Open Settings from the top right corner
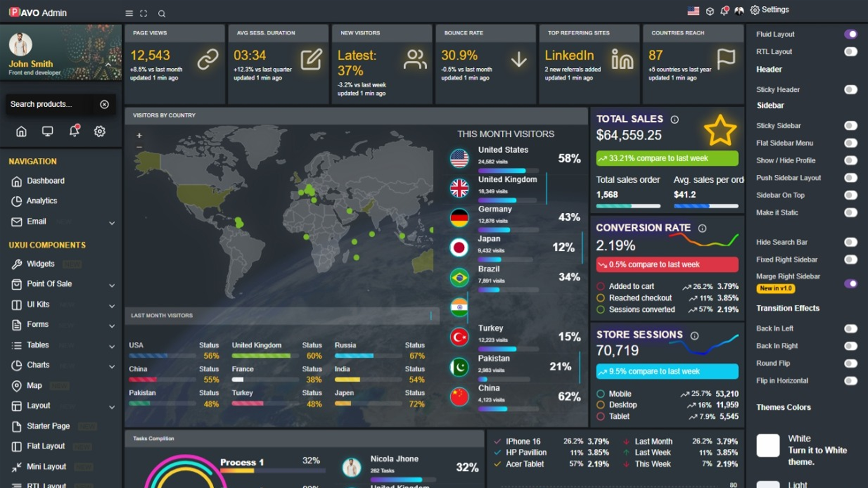The image size is (868, 488). (769, 9)
